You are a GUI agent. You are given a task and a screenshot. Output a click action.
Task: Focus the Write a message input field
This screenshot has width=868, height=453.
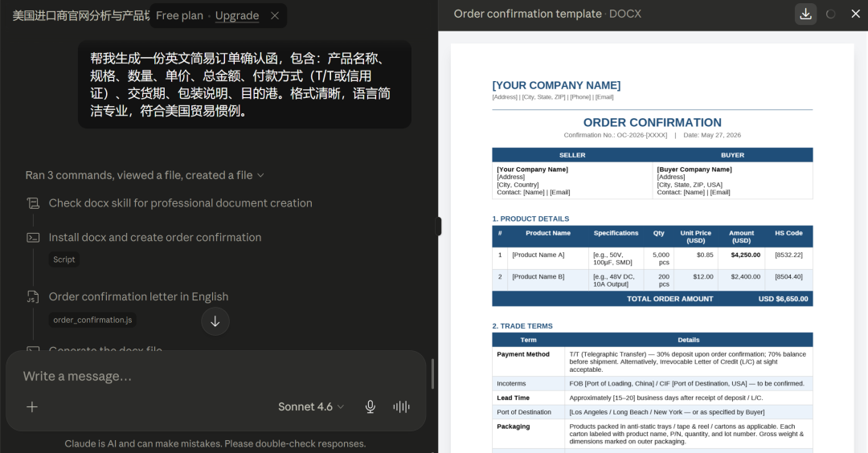[216, 376]
